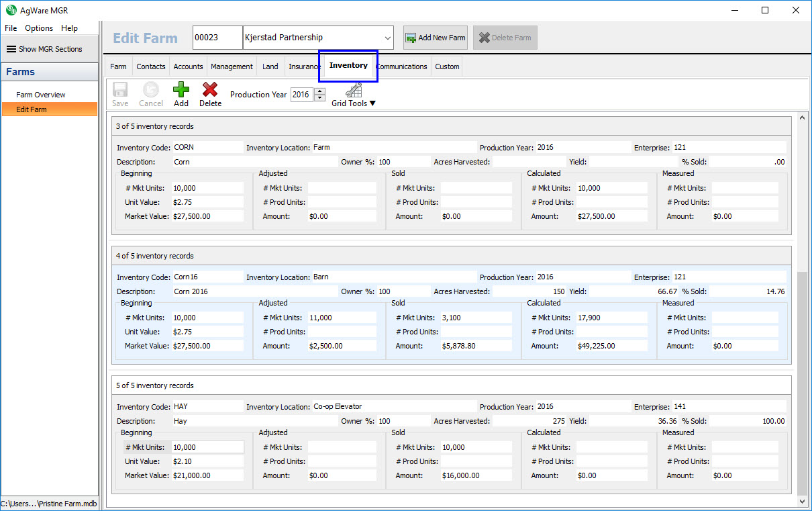
Task: Open the Land tab
Action: point(270,66)
